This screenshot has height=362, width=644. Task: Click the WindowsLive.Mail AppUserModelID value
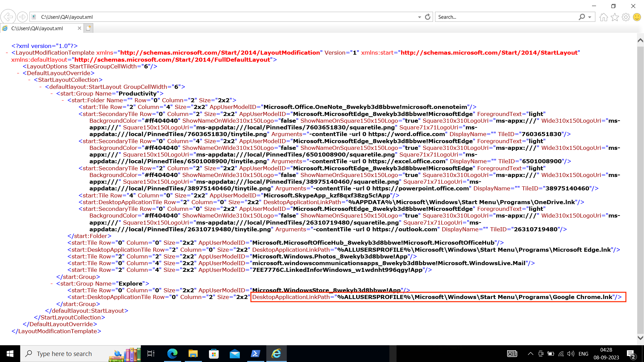389,263
